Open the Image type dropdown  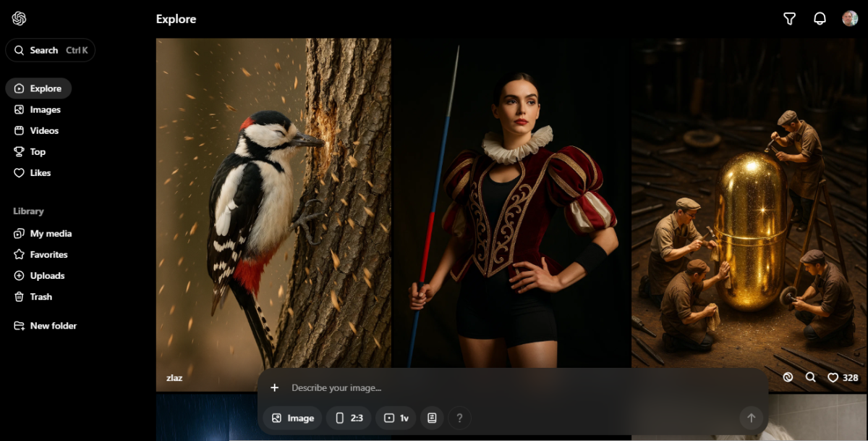(x=293, y=418)
